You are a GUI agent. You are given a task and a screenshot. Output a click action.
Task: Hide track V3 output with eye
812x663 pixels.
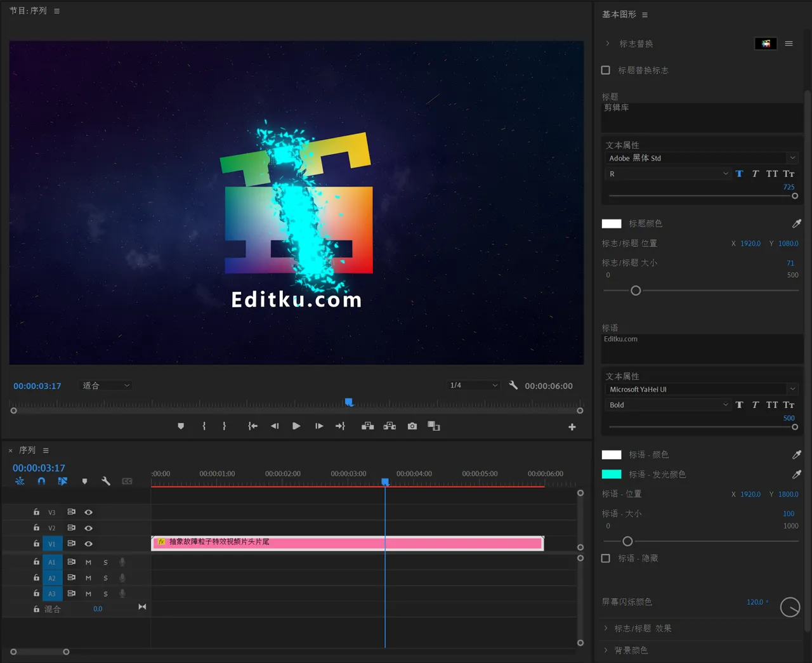click(x=89, y=512)
